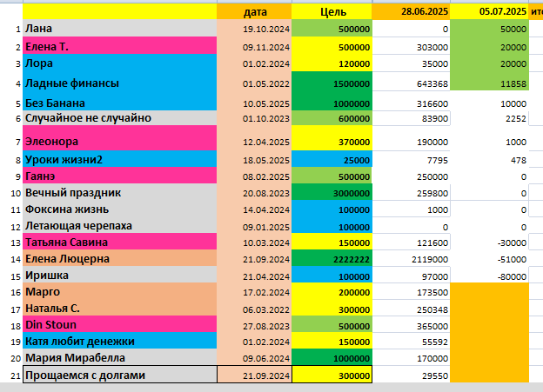Click the 'дата' column header
This screenshot has height=392, width=543.
[x=254, y=11]
